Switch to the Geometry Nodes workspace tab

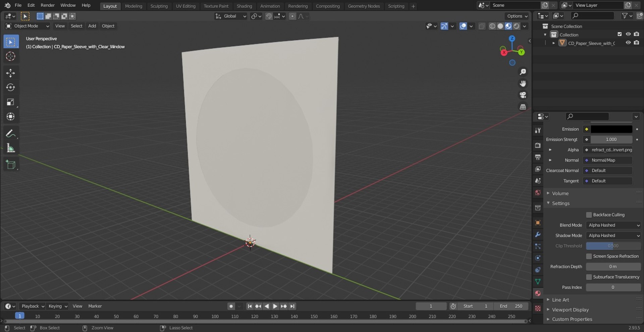coord(364,6)
